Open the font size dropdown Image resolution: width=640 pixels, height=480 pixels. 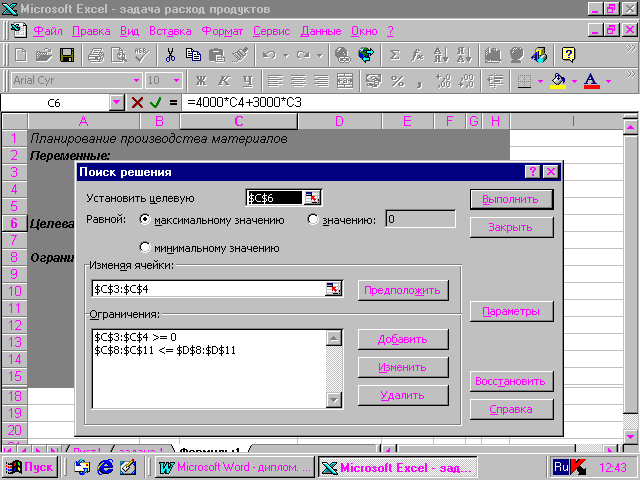click(176, 80)
